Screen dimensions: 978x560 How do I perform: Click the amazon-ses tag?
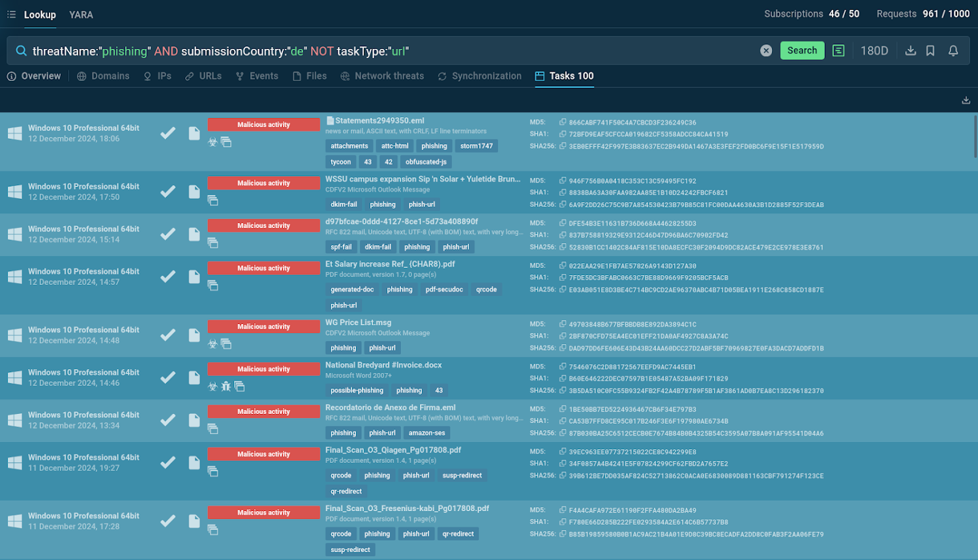(427, 433)
